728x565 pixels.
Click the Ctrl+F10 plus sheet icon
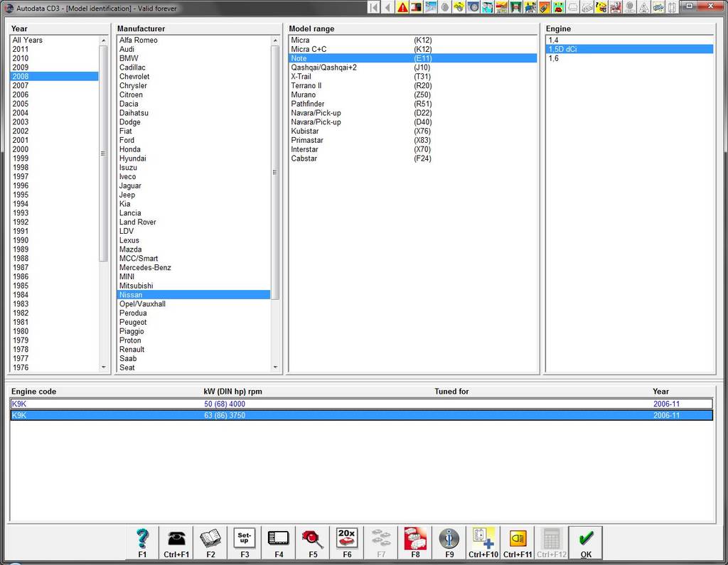(x=483, y=543)
